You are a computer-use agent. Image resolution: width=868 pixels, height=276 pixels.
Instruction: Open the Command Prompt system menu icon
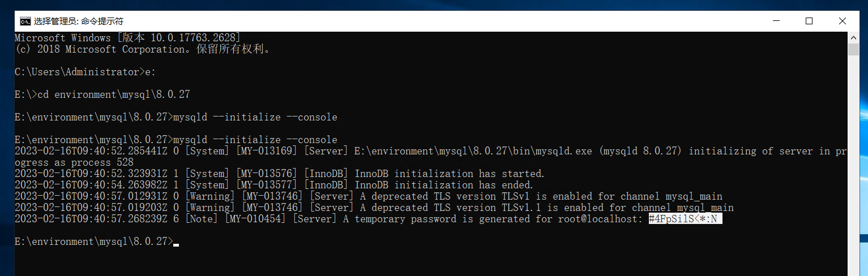tap(25, 21)
